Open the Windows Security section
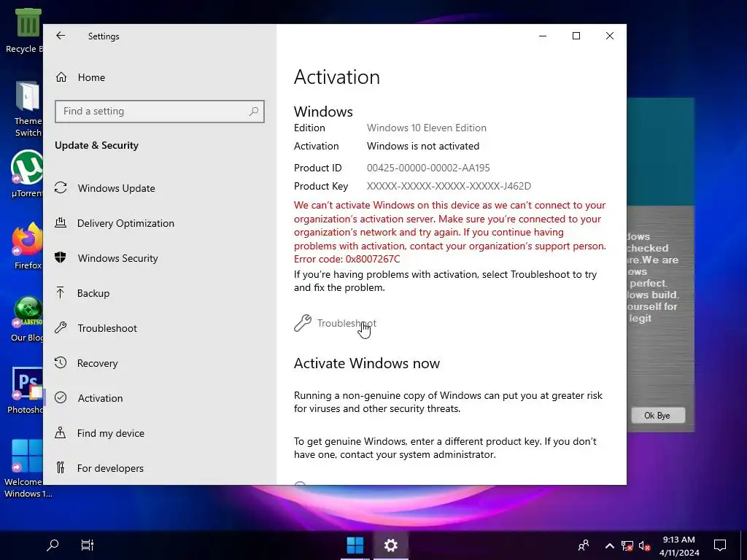The width and height of the screenshot is (747, 560). [117, 258]
